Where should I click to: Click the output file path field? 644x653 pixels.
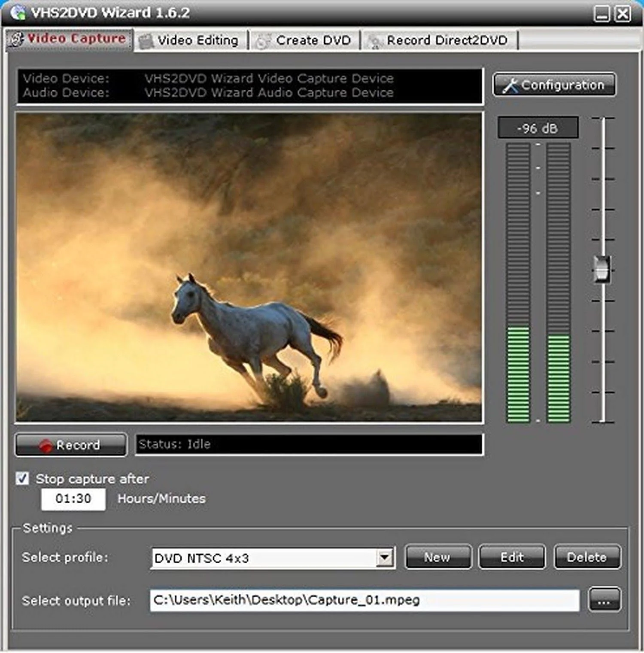click(x=364, y=600)
